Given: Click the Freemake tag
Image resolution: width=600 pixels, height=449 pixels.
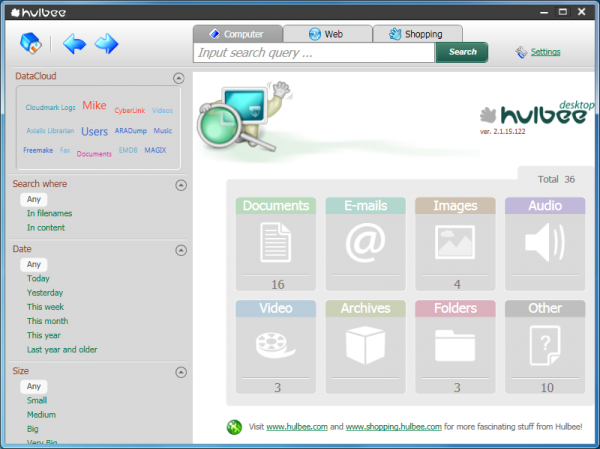Looking at the screenshot, I should (38, 150).
